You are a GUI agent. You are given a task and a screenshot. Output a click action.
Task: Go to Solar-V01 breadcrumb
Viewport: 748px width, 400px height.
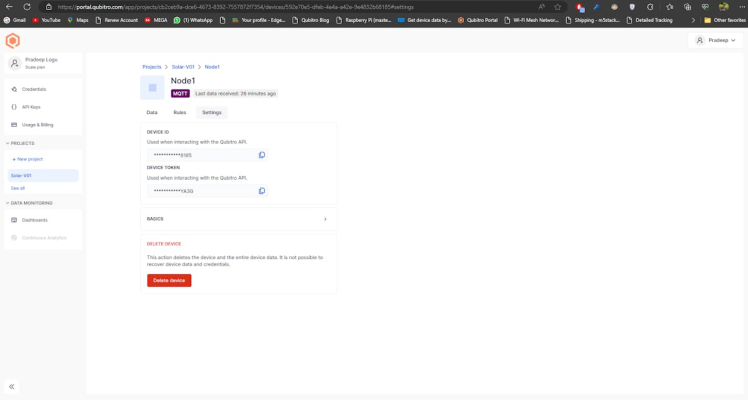pyautogui.click(x=183, y=67)
